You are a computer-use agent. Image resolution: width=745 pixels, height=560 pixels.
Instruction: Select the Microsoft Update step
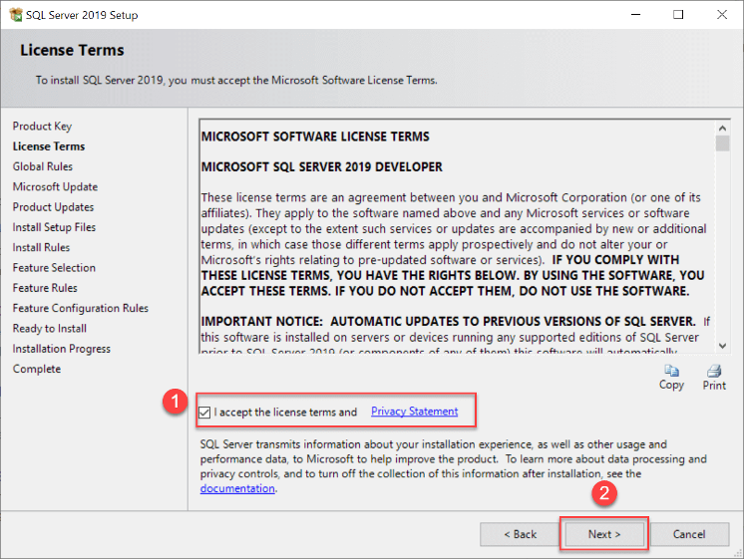point(55,187)
